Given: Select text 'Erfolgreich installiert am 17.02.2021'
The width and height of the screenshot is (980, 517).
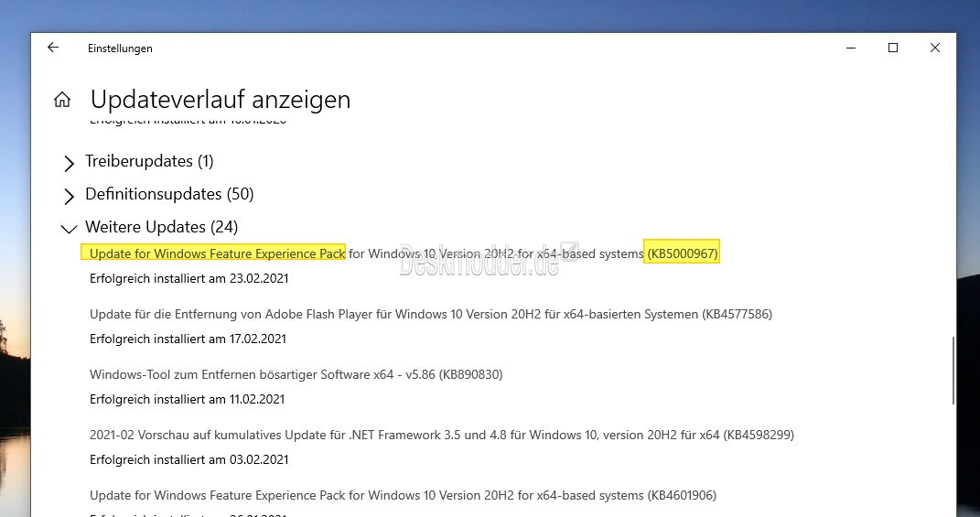Looking at the screenshot, I should 188,339.
